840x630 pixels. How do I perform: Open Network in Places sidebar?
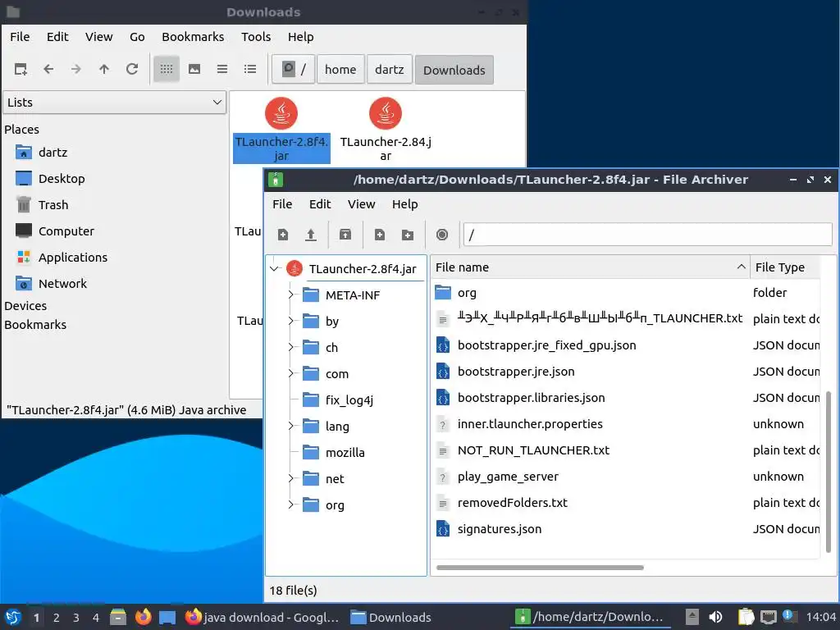[x=52, y=284]
